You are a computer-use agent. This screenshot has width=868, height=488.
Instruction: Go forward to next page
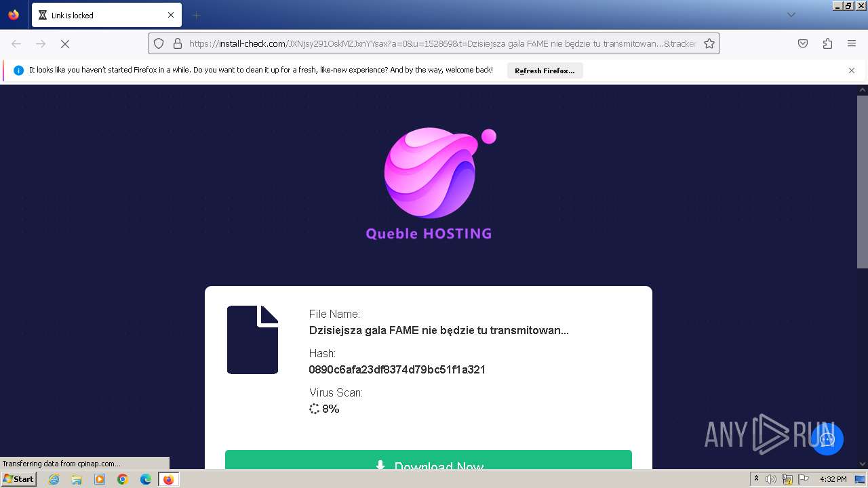(41, 43)
